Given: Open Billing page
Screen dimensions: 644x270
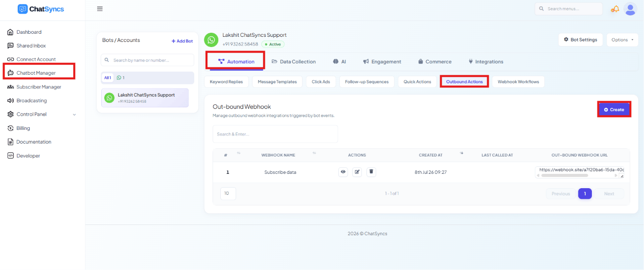Looking at the screenshot, I should (23, 128).
